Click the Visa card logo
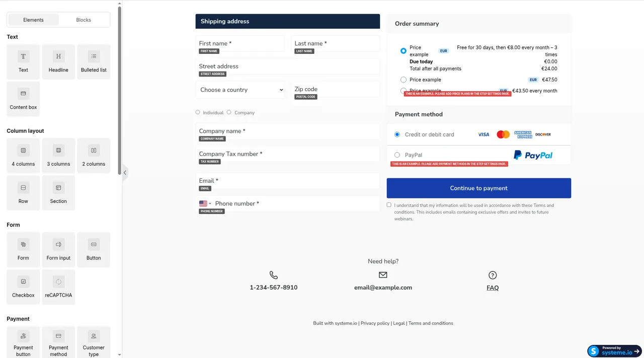The image size is (644, 358). click(484, 134)
